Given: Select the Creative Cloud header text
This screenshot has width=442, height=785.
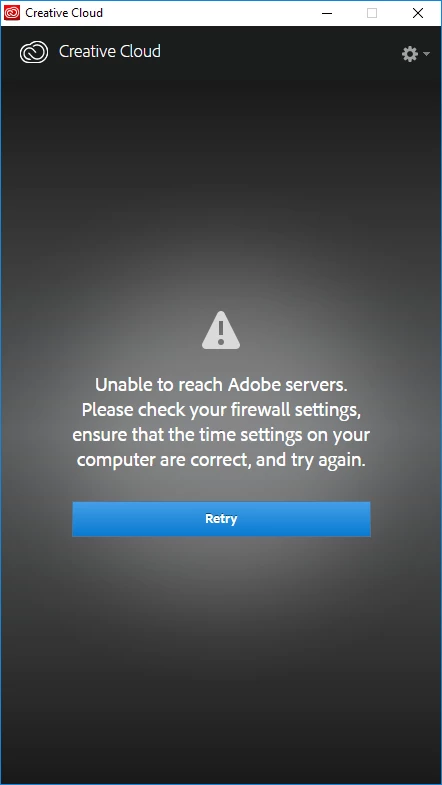Looking at the screenshot, I should pos(110,51).
